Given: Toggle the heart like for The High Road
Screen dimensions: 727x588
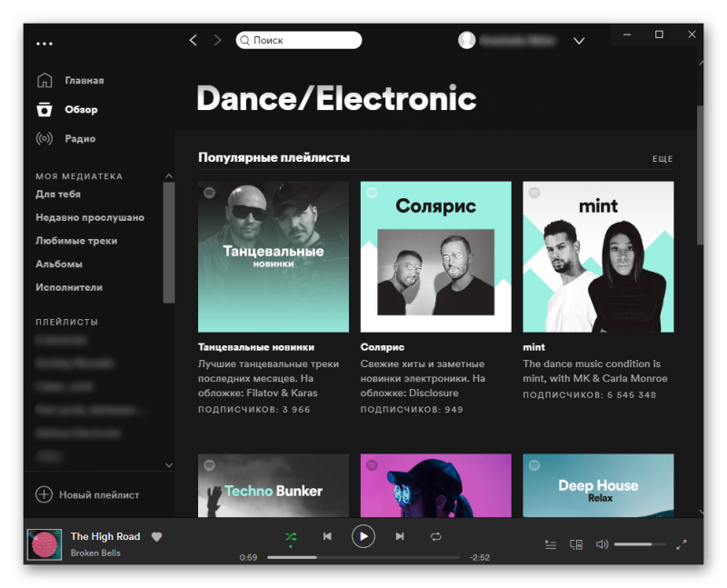Looking at the screenshot, I should 156,536.
